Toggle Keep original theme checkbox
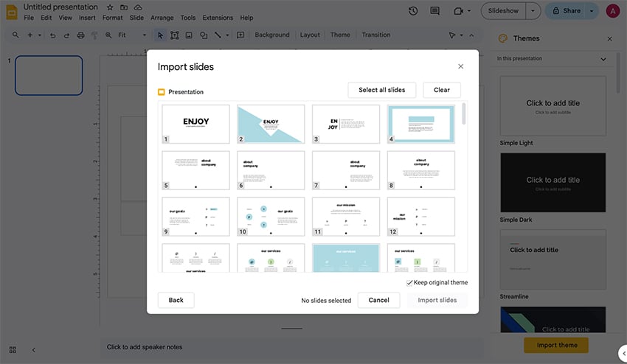Screen dimensions: 627x364 click(409, 283)
